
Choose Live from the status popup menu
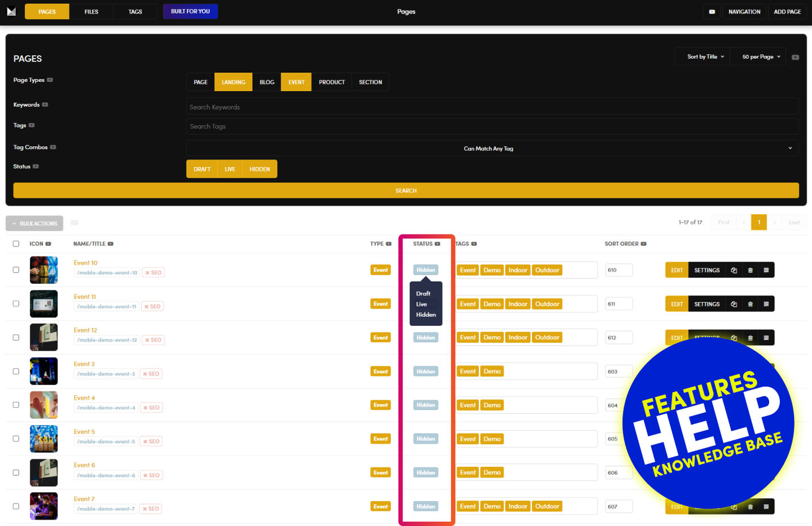[x=422, y=304]
